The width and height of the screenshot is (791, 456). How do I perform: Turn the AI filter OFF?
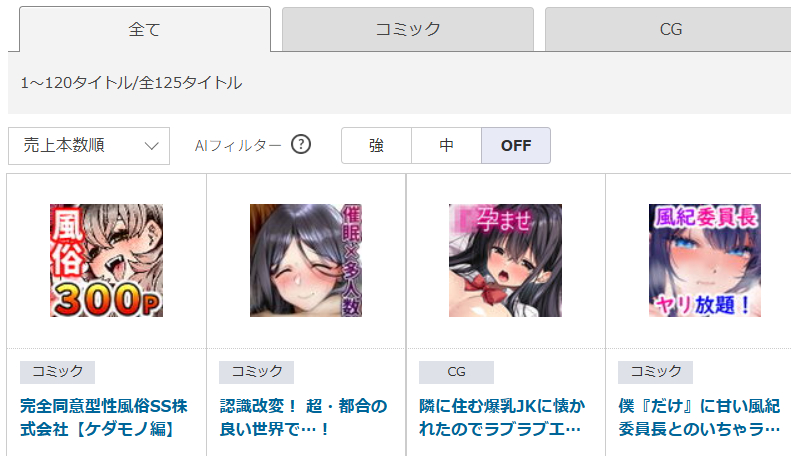click(516, 146)
